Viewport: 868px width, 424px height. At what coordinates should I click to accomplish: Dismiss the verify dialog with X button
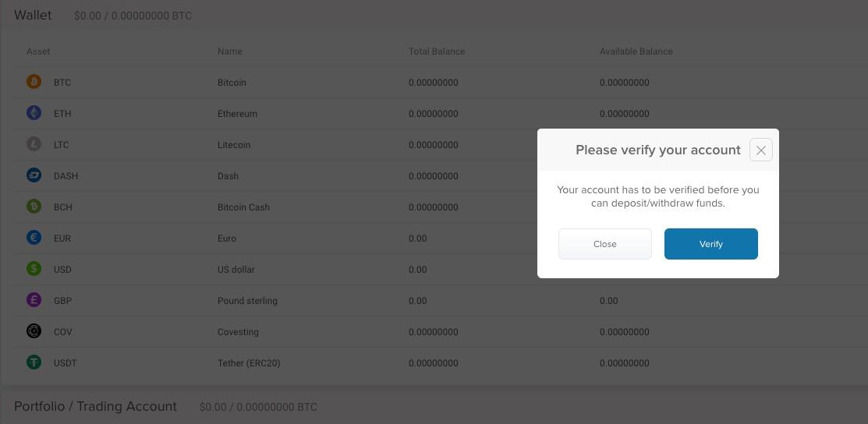(x=760, y=150)
